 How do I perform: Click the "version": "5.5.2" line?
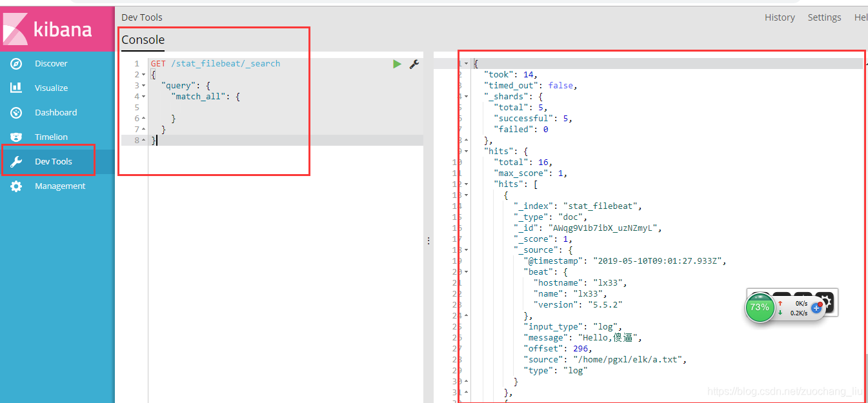(578, 305)
